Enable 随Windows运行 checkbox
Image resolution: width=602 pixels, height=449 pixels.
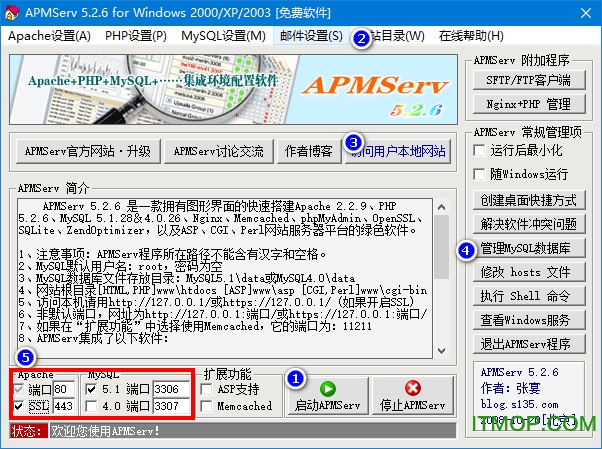click(480, 174)
